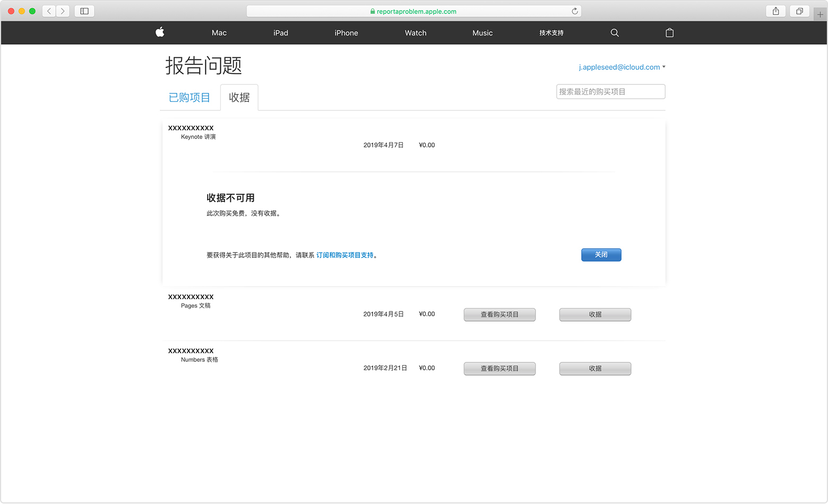Viewport: 828px width, 504px height.
Task: Switch to the 已购项目 tab
Action: coord(189,98)
